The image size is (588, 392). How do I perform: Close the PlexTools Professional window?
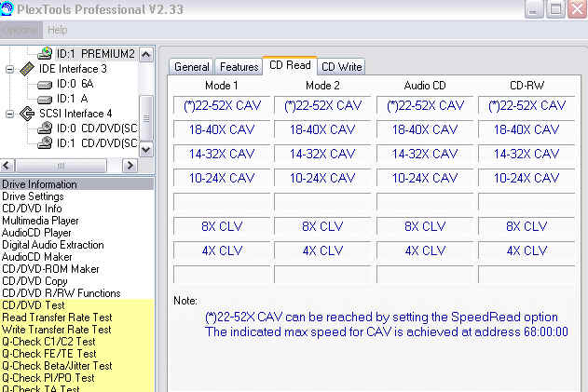click(x=577, y=9)
